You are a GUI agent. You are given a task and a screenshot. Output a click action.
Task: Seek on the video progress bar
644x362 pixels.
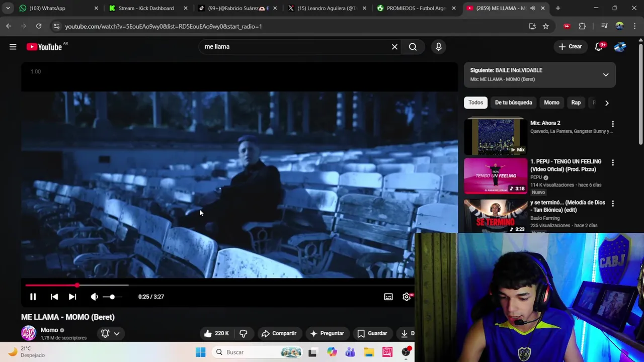pos(219,285)
